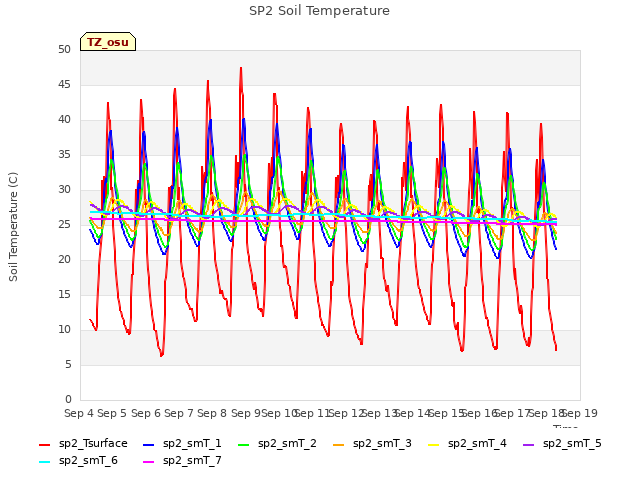The image size is (640, 480).
Task: Click the 0 y-axis tick label
Action: 68,400
